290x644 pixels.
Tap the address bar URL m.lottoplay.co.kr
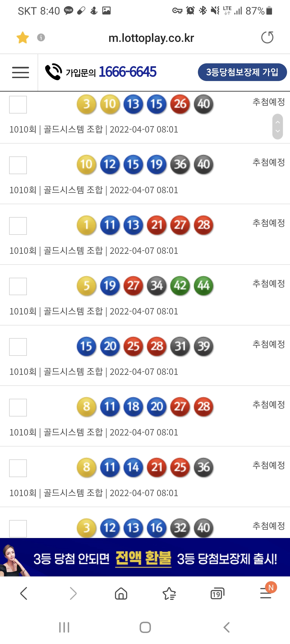coord(151,38)
